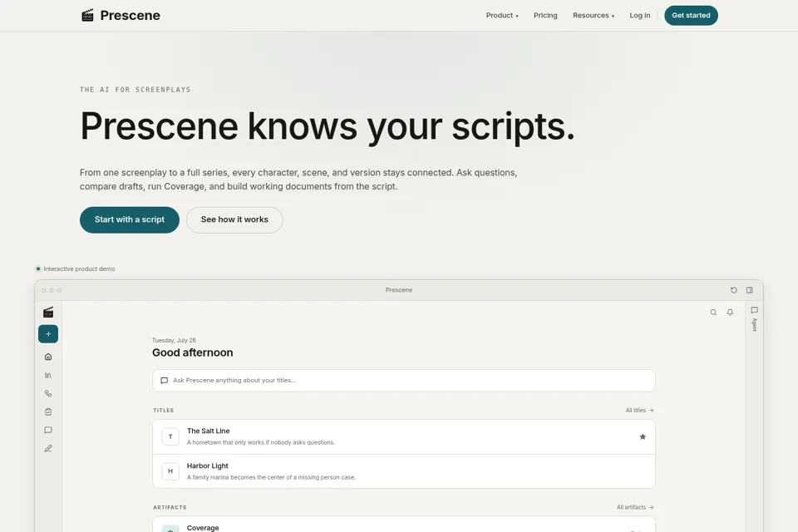Click the H avatar of Harbor Light
798x532 pixels.
tap(170, 471)
